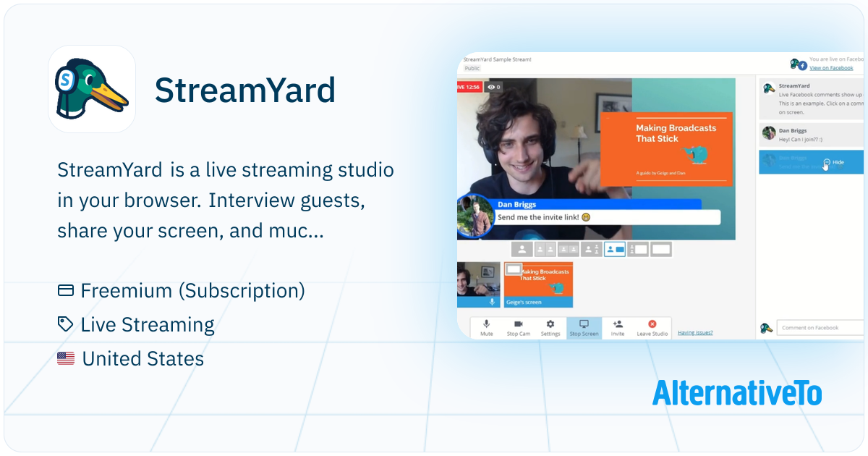Open the View on Facebook link

pos(831,68)
